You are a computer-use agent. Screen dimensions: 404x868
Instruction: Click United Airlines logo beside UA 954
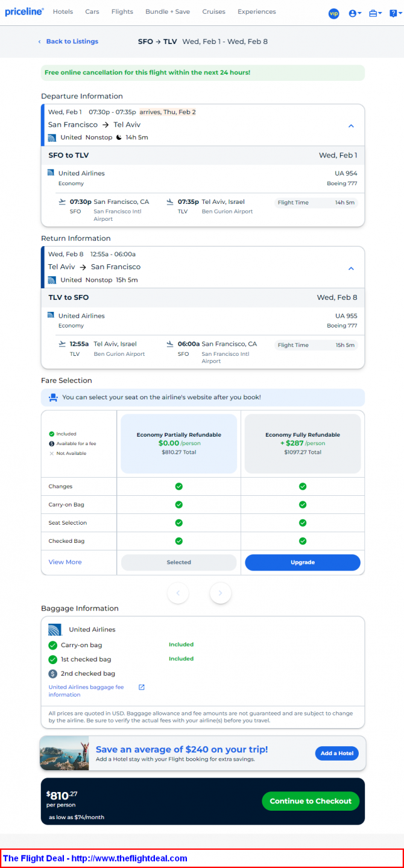coord(51,173)
